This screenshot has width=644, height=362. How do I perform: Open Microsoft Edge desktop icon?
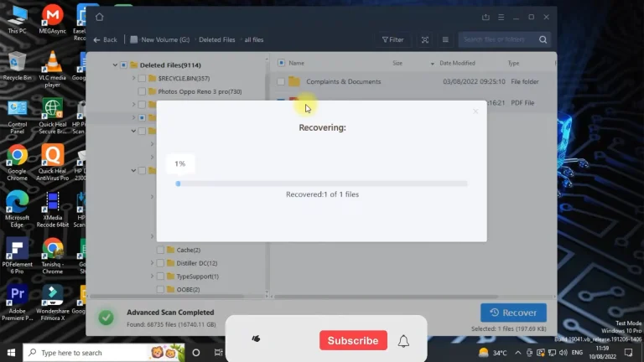pos(18,209)
